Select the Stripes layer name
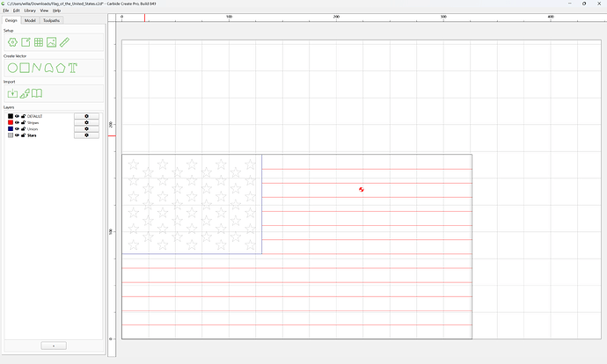Screen dimensions: 607x364 [x=33, y=122]
